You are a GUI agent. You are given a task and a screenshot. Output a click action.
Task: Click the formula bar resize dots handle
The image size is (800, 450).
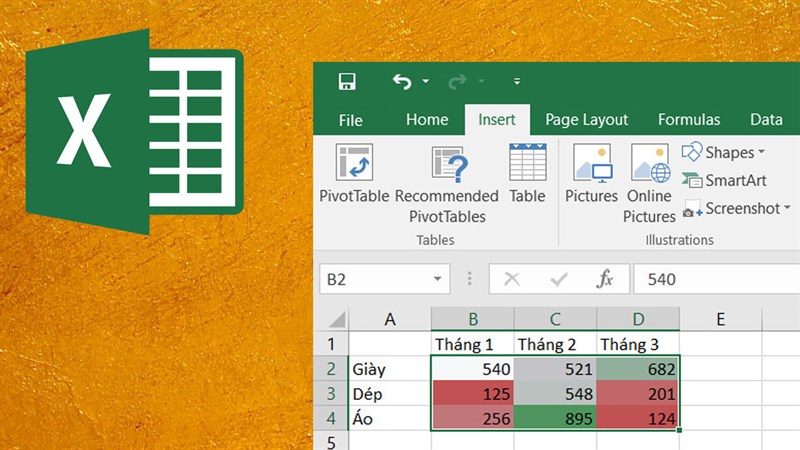pyautogui.click(x=469, y=279)
